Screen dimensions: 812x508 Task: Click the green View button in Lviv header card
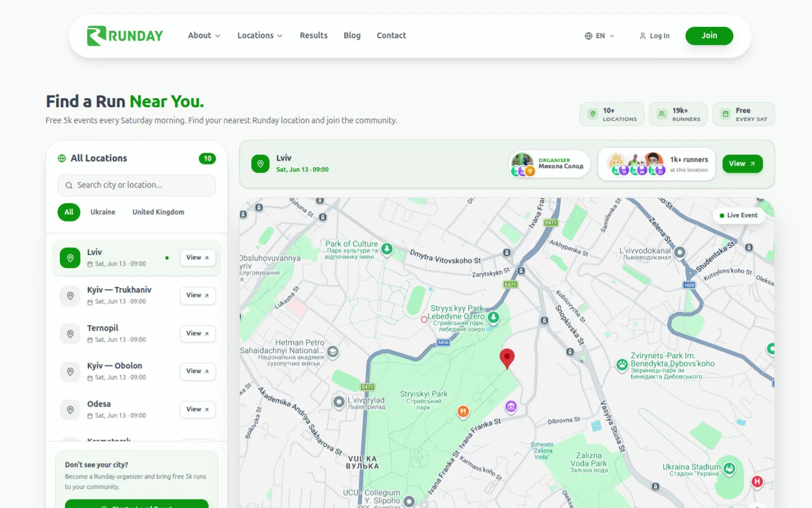tap(742, 164)
